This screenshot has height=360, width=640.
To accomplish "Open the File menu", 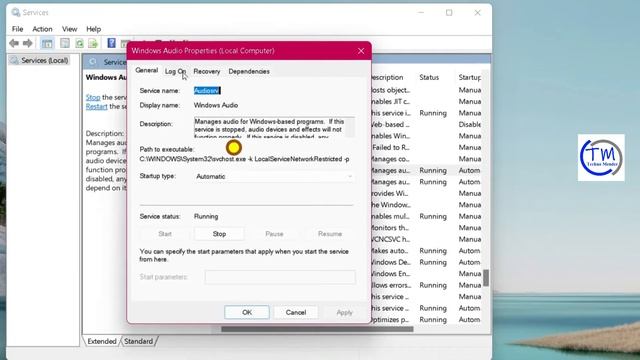I will click(18, 29).
